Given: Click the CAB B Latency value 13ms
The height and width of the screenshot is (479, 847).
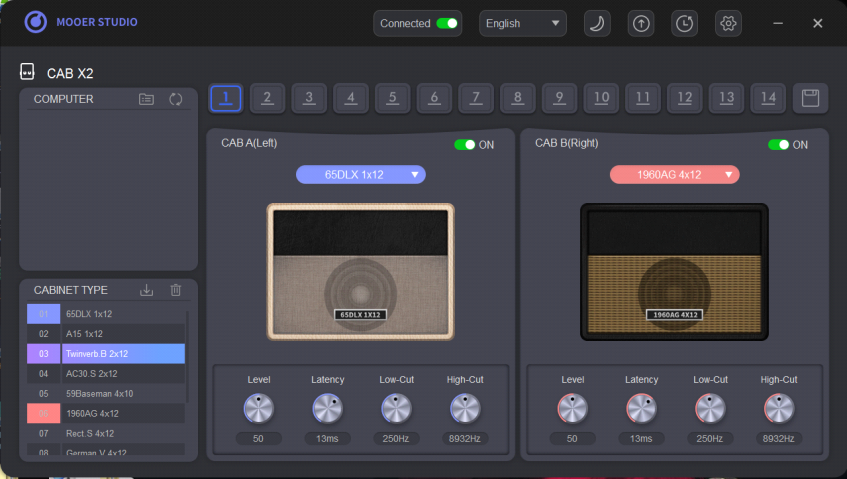Looking at the screenshot, I should [641, 438].
